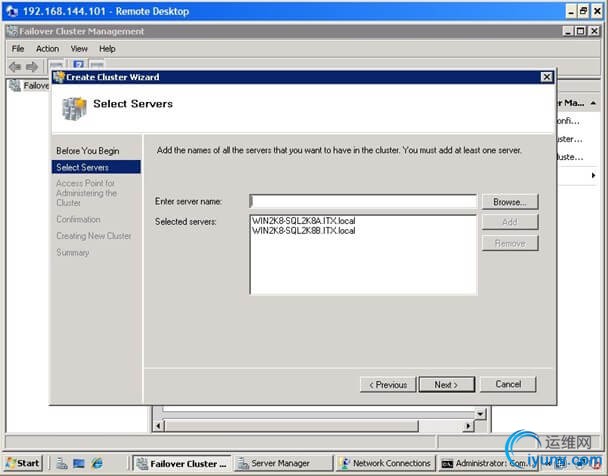Click the Add button
Screen dimensions: 608x476
coord(510,222)
